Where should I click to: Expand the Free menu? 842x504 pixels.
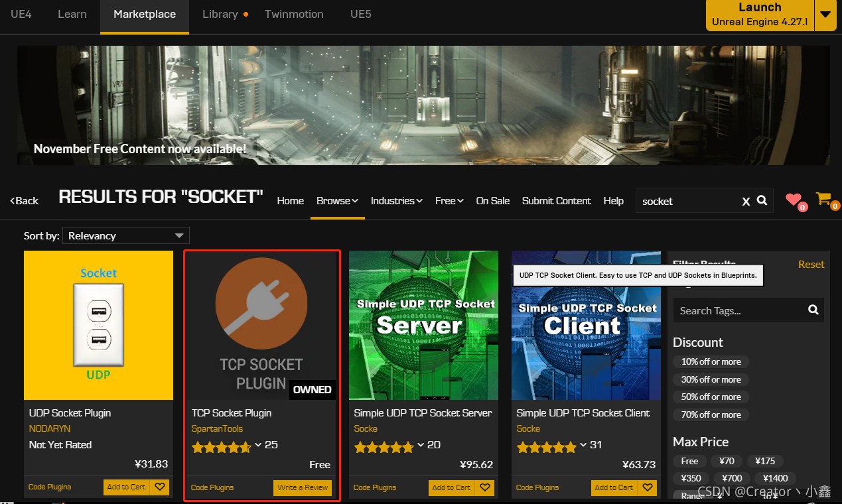click(x=449, y=200)
